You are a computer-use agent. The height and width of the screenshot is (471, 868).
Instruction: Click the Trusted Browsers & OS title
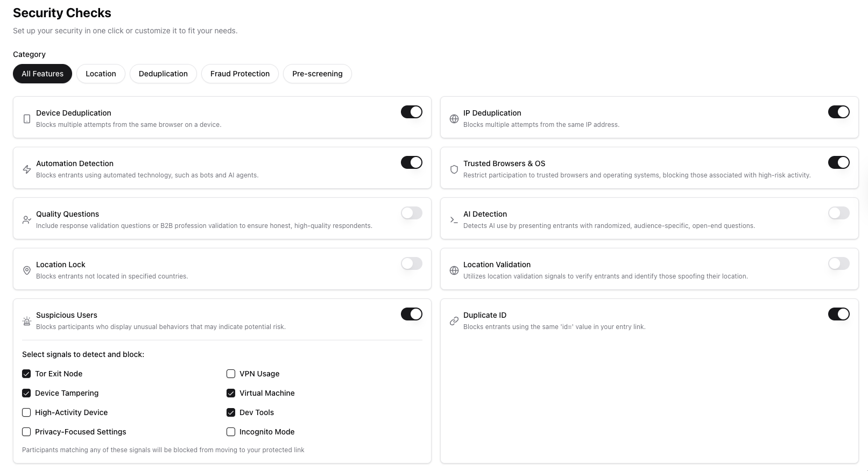click(x=504, y=163)
